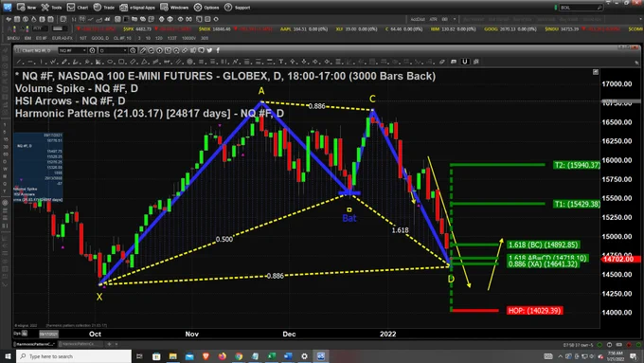Click the BB study button
The width and height of the screenshot is (644, 363).
click(445, 19)
